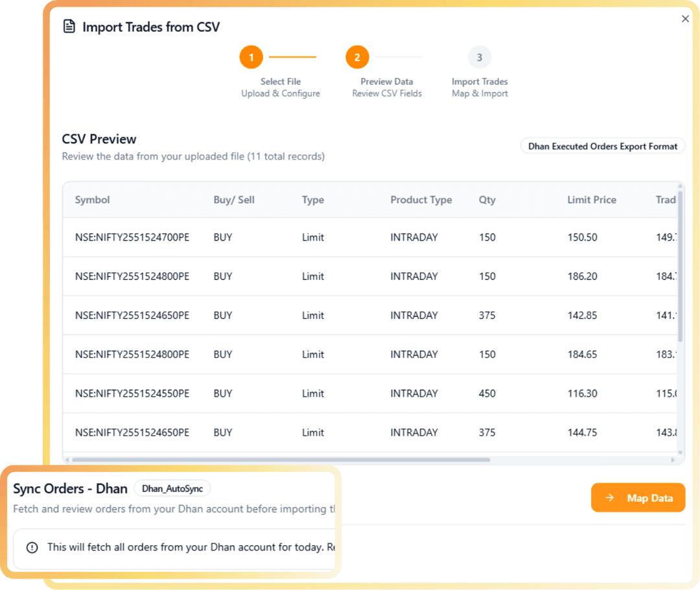Select the Import Trades step label
700x590 pixels.
480,81
